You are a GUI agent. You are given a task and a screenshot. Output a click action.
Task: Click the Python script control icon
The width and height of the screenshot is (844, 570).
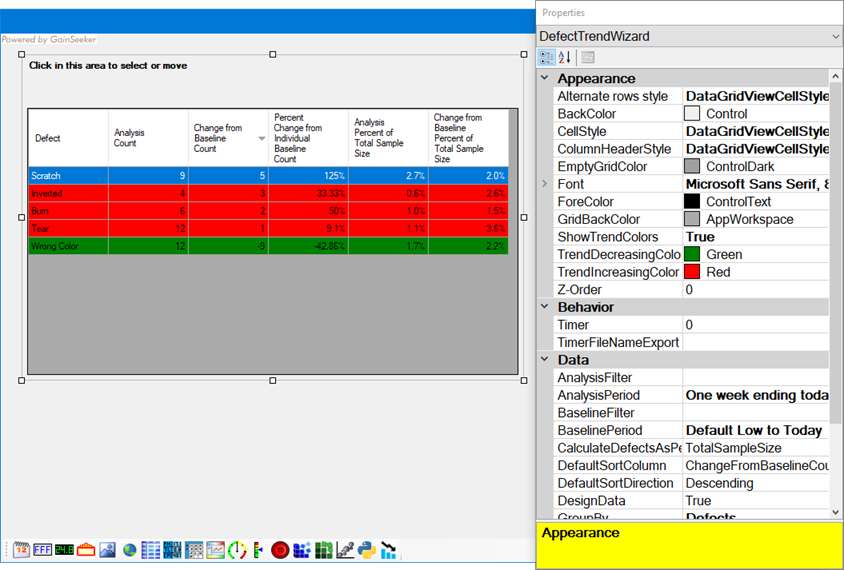(367, 550)
